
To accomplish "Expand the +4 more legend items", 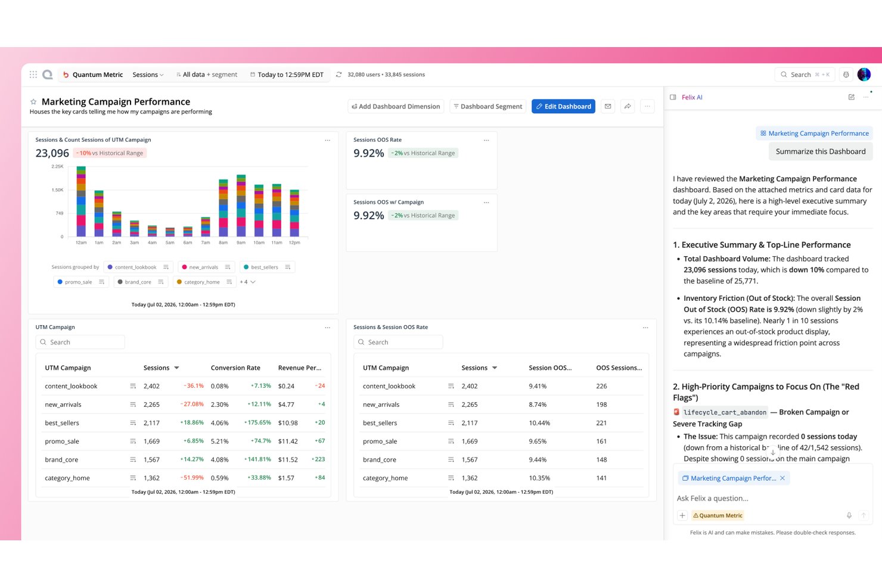I will [247, 282].
